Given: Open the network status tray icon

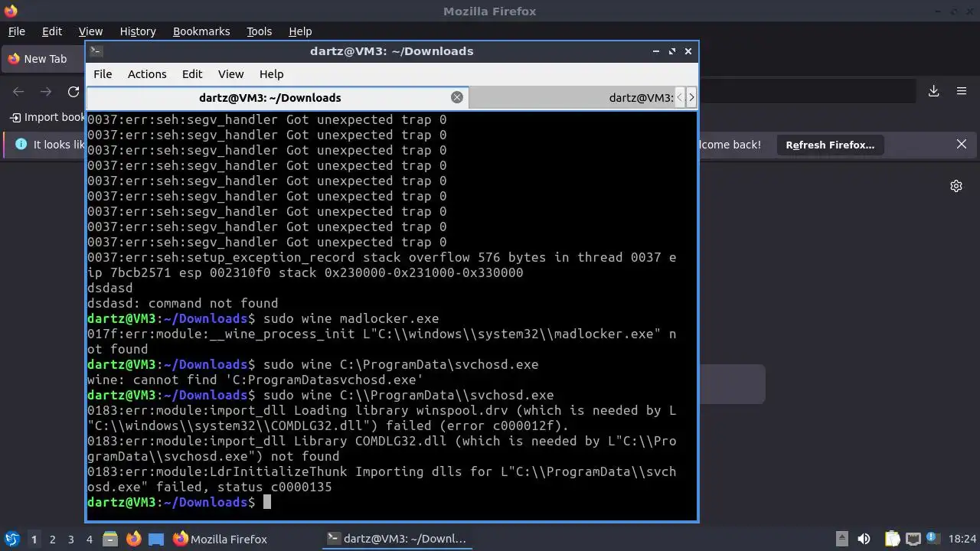Looking at the screenshot, I should coord(913,539).
